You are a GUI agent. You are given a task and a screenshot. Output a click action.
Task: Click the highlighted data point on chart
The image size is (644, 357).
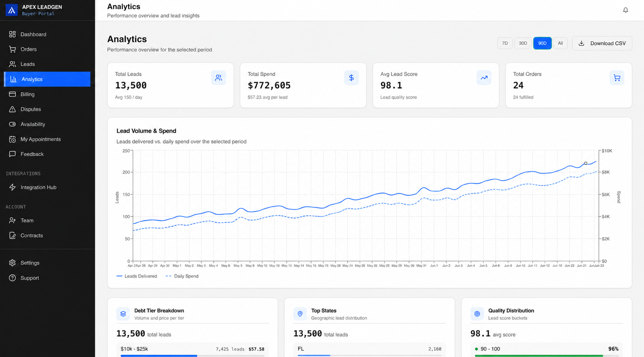click(586, 163)
